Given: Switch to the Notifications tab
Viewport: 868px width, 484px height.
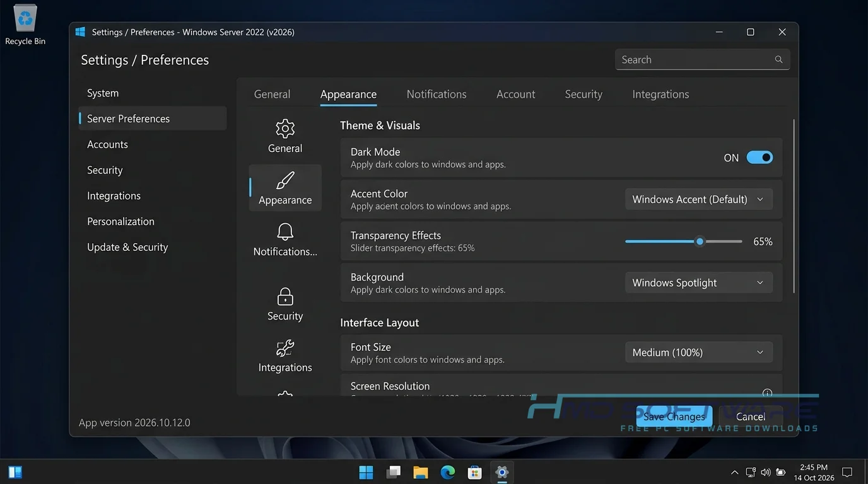Looking at the screenshot, I should [437, 94].
